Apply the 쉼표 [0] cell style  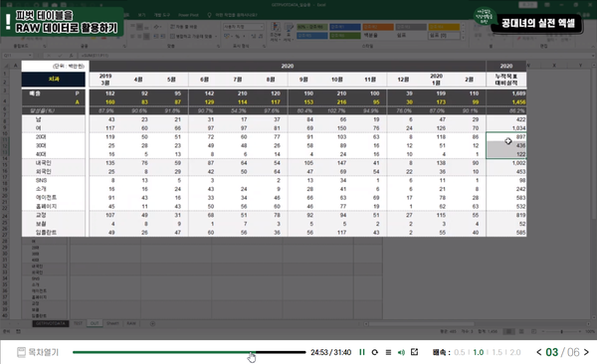coord(444,35)
